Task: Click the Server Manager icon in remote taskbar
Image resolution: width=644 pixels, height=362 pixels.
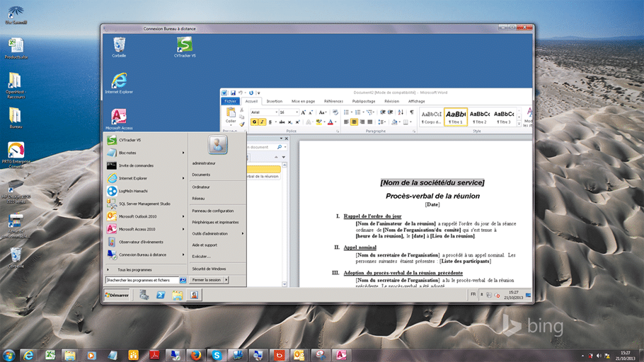Action: (144, 295)
